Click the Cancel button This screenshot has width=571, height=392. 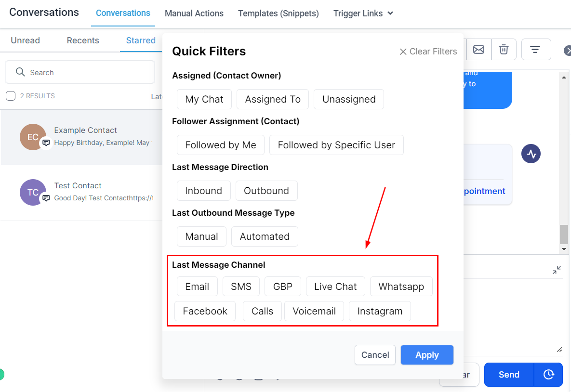[x=375, y=355]
